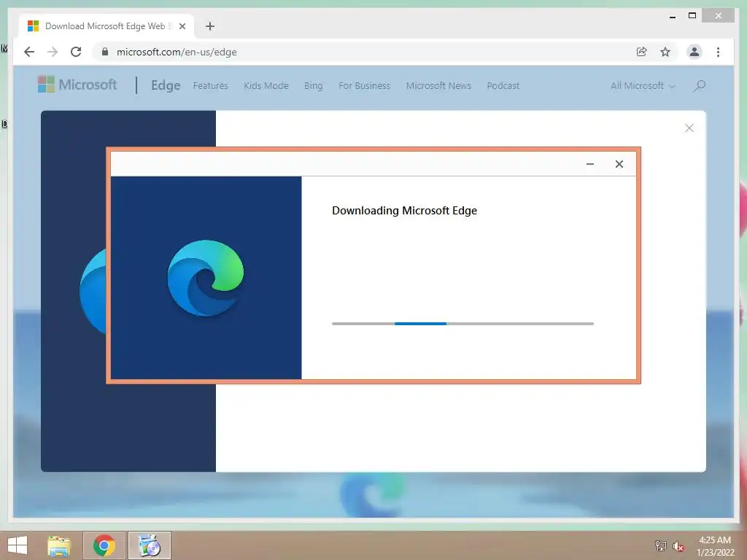Click the installer setup icon in taskbar
The image size is (747, 560).
[x=150, y=545]
